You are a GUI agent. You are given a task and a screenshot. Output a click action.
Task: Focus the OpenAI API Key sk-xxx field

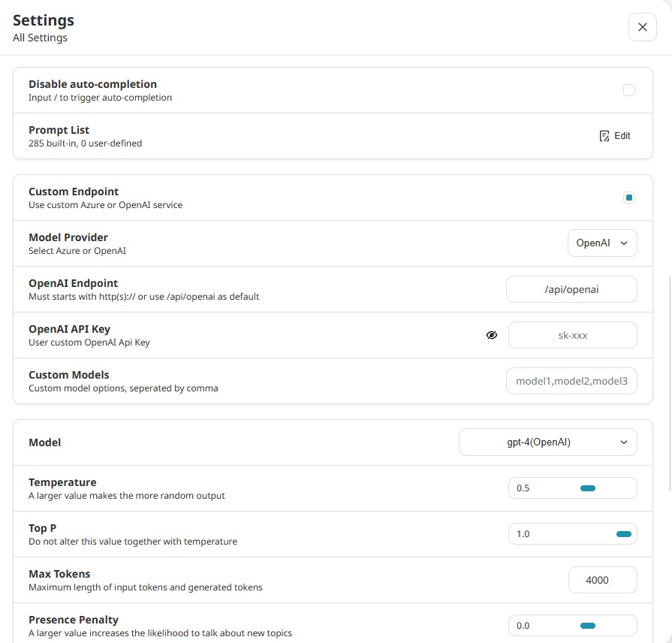click(572, 336)
